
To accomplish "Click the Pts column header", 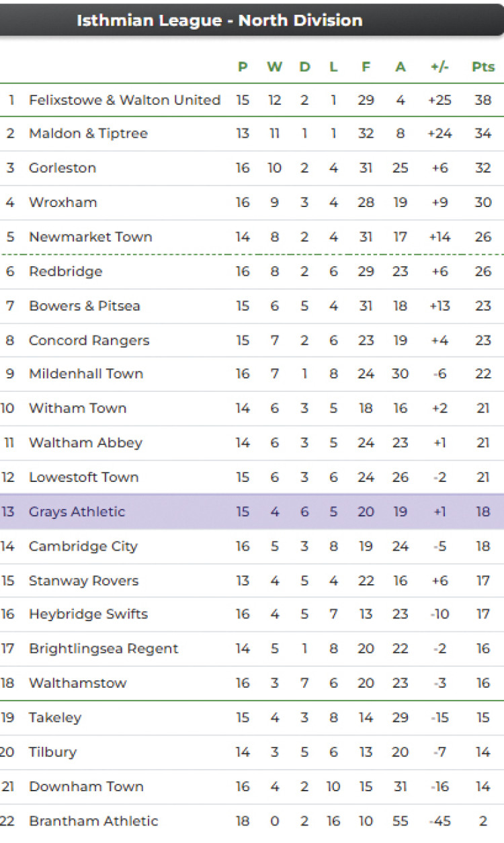I will tap(482, 67).
